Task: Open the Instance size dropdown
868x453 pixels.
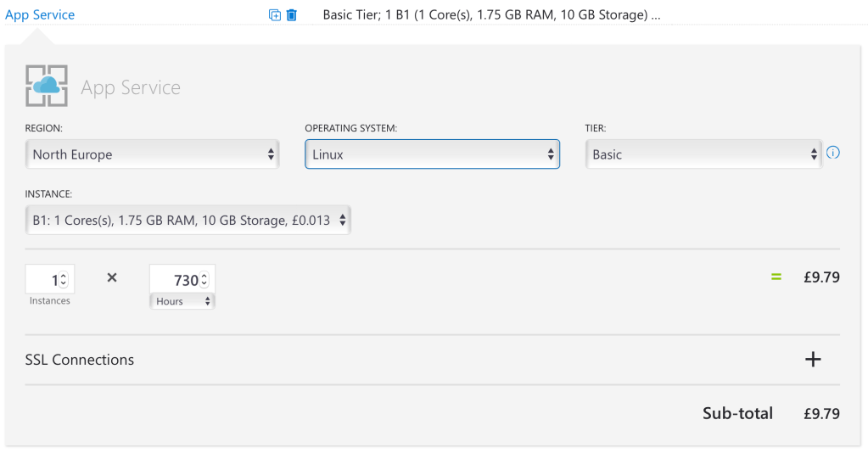Action: (x=188, y=221)
